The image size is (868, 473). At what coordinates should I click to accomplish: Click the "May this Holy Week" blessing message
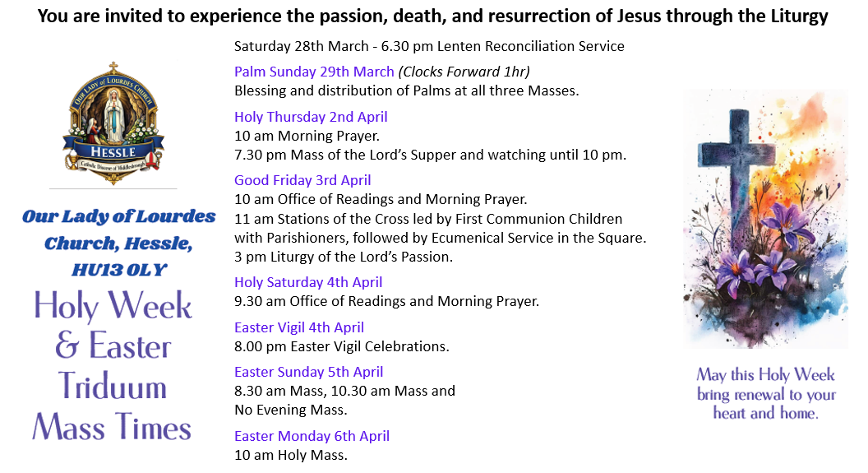[766, 394]
